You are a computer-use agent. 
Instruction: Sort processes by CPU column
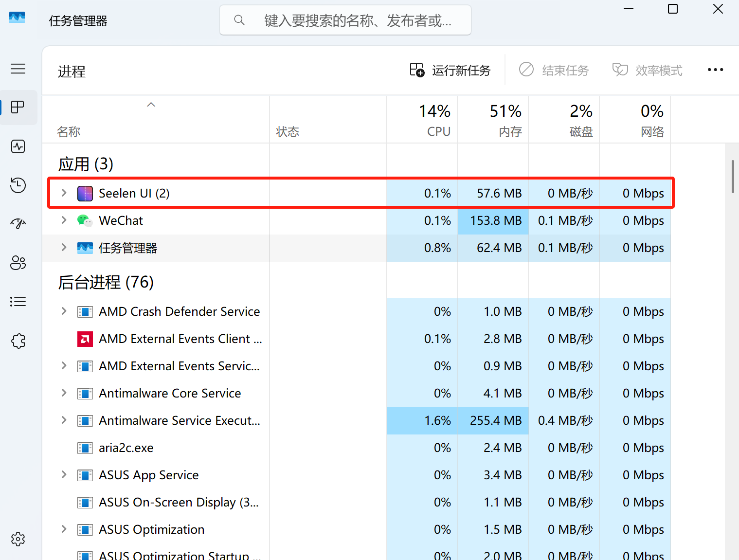(x=422, y=120)
